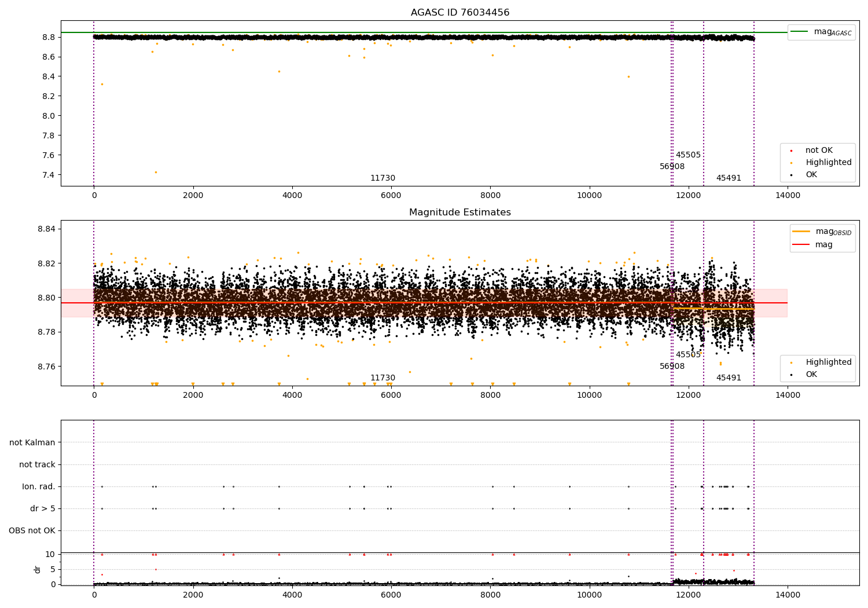The image size is (868, 608).
Task: Click the '8.84' y-axis tick label
Action: pos(46,229)
